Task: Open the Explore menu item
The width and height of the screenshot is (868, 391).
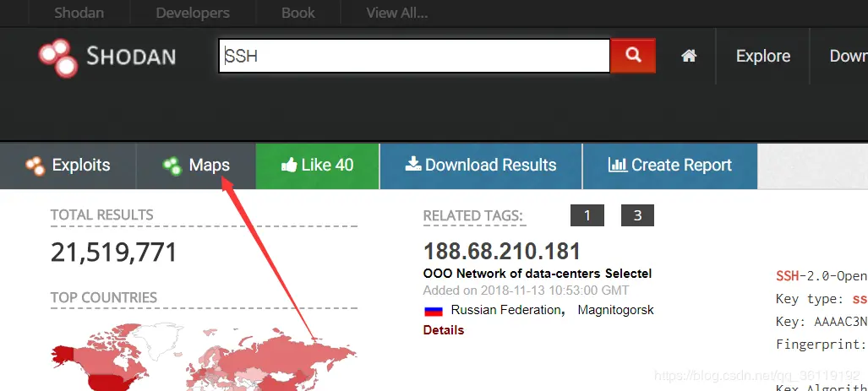Action: point(763,56)
